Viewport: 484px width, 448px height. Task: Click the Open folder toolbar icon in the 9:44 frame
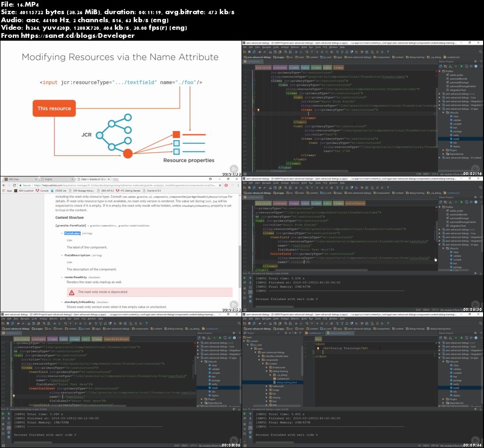(x=245, y=324)
